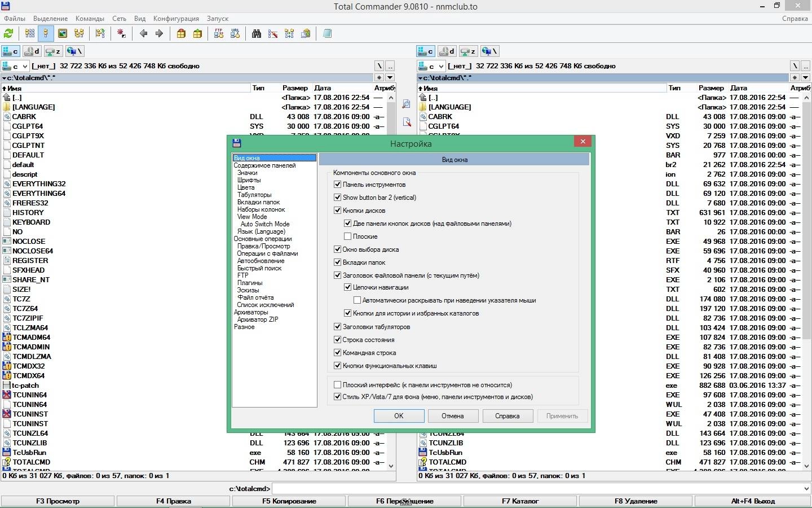Enable the 'Плоские' checkbox
The height and width of the screenshot is (508, 812).
point(348,237)
